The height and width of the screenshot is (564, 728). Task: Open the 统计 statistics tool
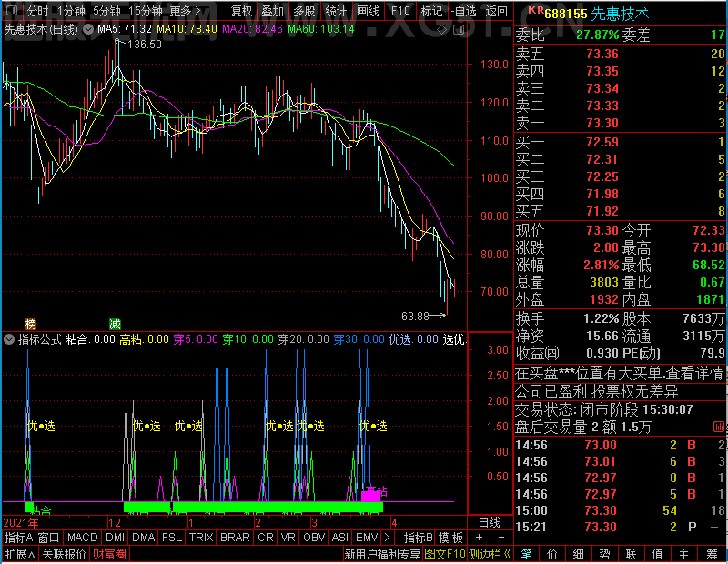[x=336, y=11]
